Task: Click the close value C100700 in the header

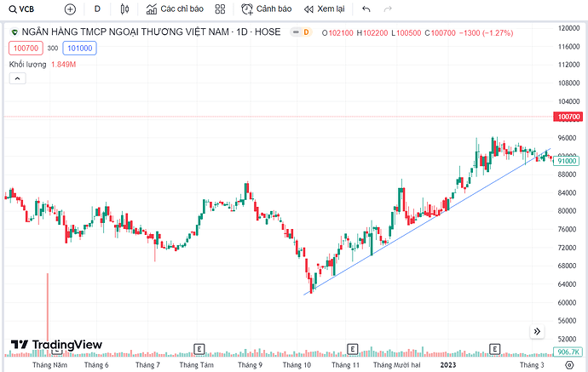Action: 441,33
